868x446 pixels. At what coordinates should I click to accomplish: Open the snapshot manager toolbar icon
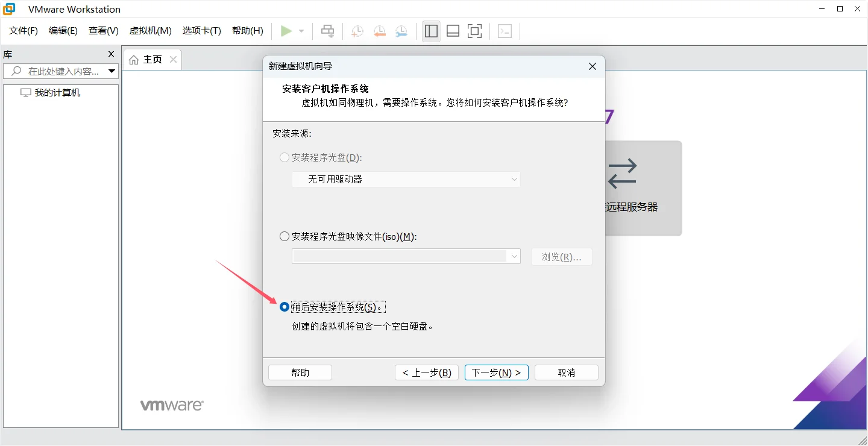[x=401, y=31]
